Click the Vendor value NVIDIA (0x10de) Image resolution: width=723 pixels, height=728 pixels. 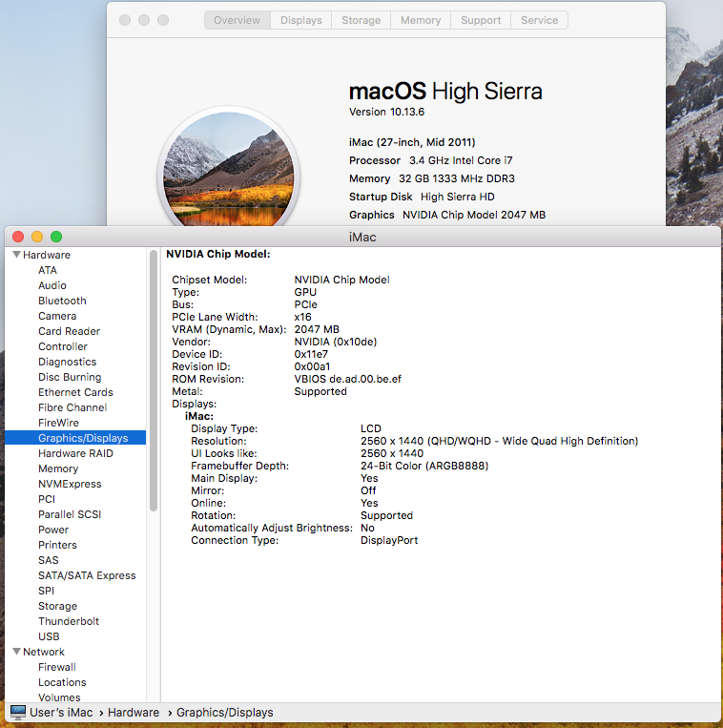click(x=336, y=342)
